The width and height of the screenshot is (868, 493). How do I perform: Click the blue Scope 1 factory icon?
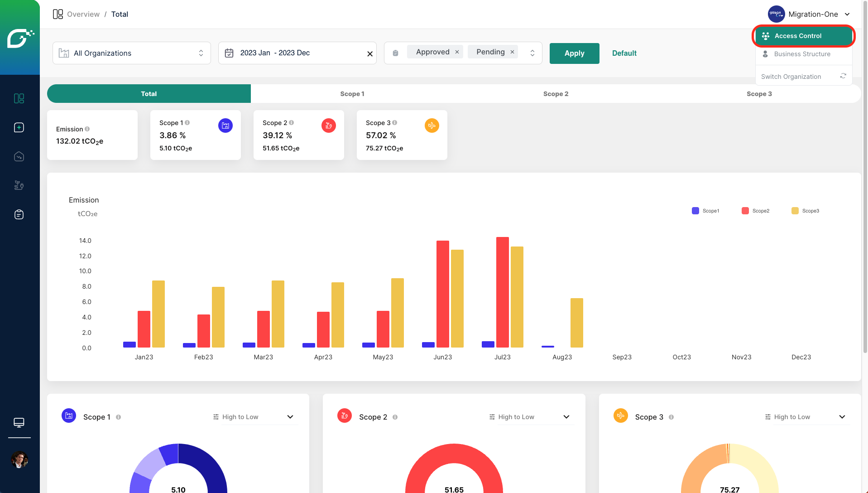point(225,126)
